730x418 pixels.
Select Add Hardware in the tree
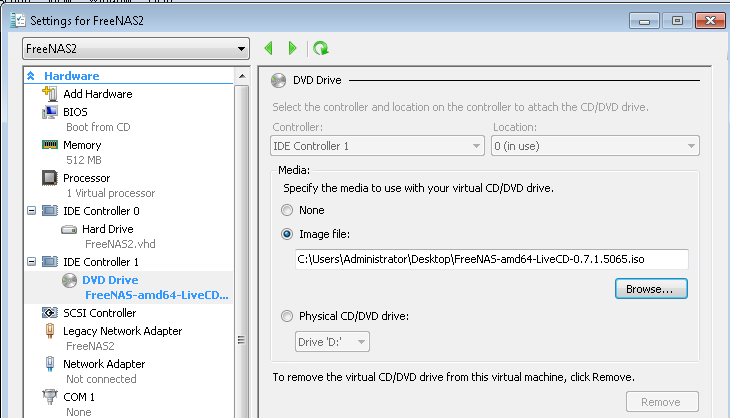[98, 94]
